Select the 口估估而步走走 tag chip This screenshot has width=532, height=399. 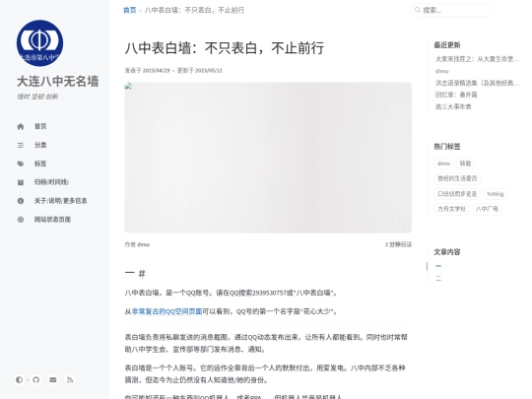pyautogui.click(x=457, y=194)
